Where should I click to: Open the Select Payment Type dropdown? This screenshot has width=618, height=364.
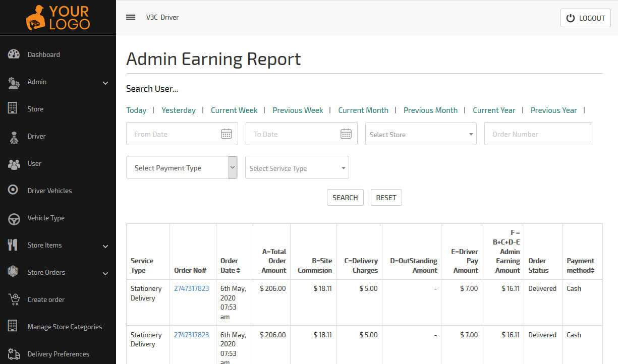181,168
